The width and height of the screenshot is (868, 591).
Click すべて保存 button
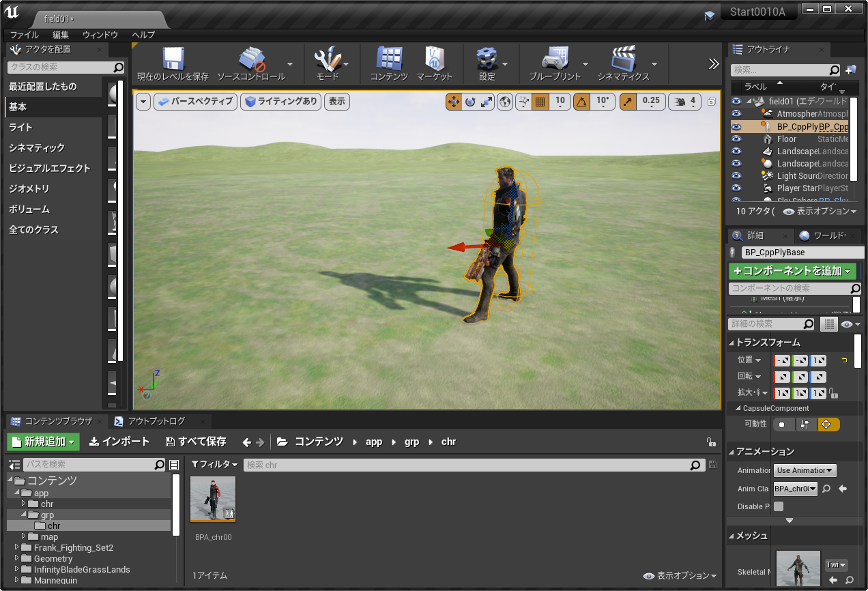(196, 442)
